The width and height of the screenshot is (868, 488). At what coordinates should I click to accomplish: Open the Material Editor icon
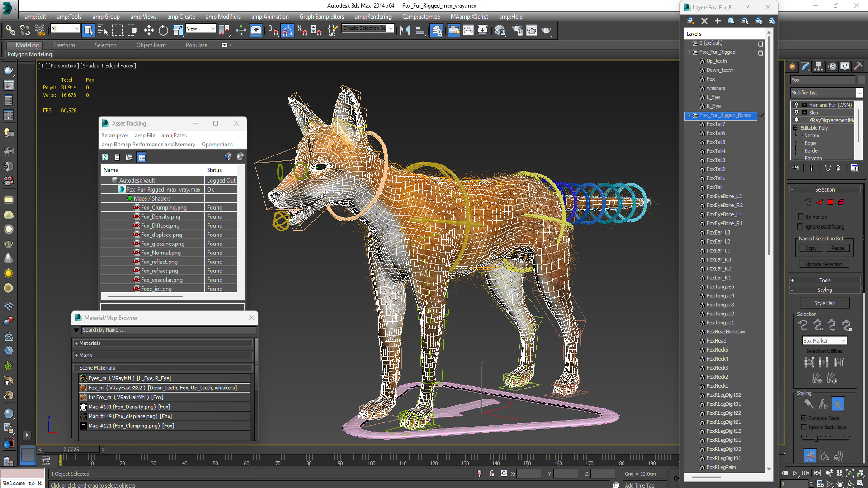tap(500, 30)
